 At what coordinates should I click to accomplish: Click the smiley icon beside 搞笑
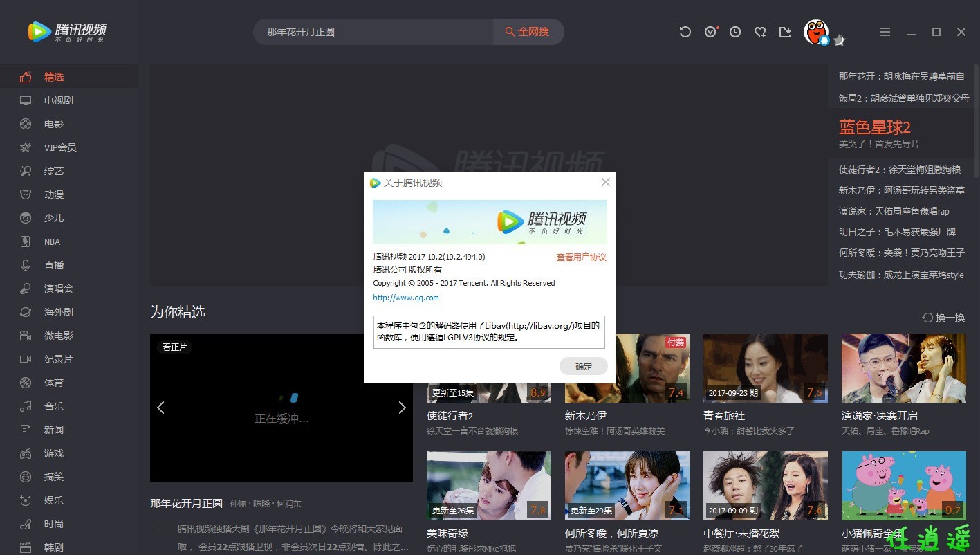[26, 477]
